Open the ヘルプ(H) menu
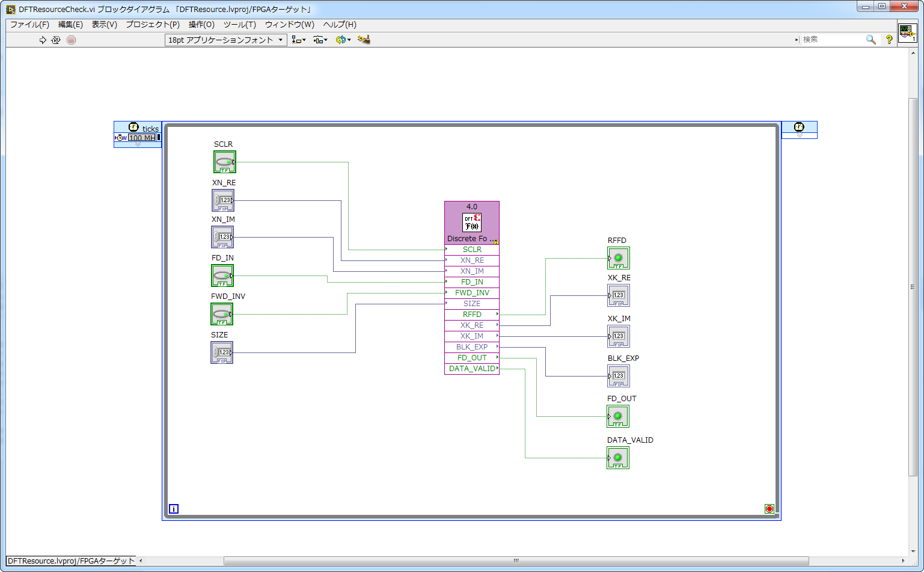 coord(340,25)
